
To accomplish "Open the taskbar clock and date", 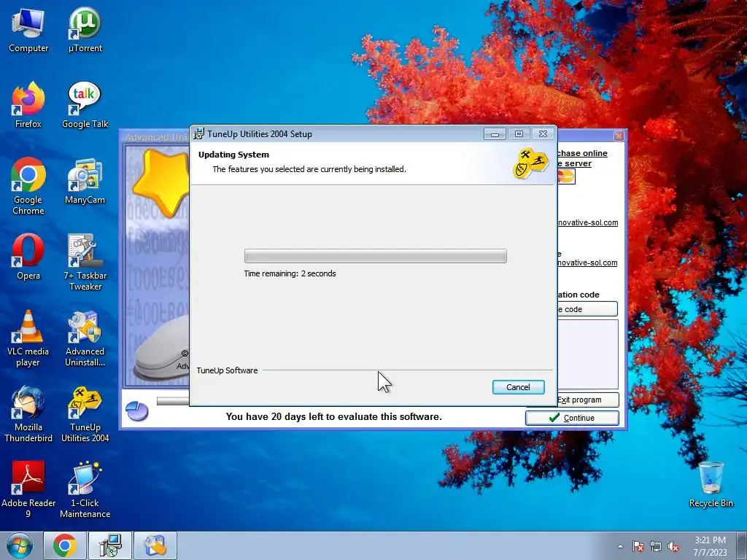I will [710, 546].
